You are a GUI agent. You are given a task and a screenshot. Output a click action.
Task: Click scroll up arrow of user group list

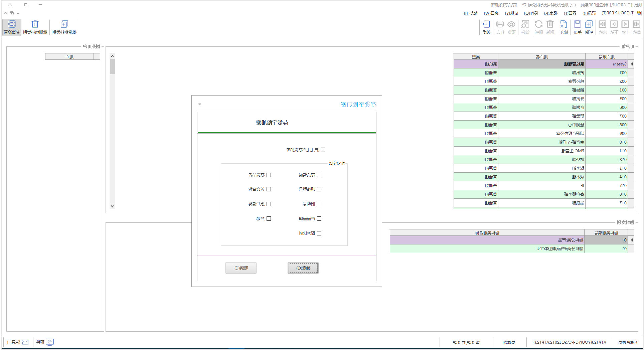click(112, 56)
